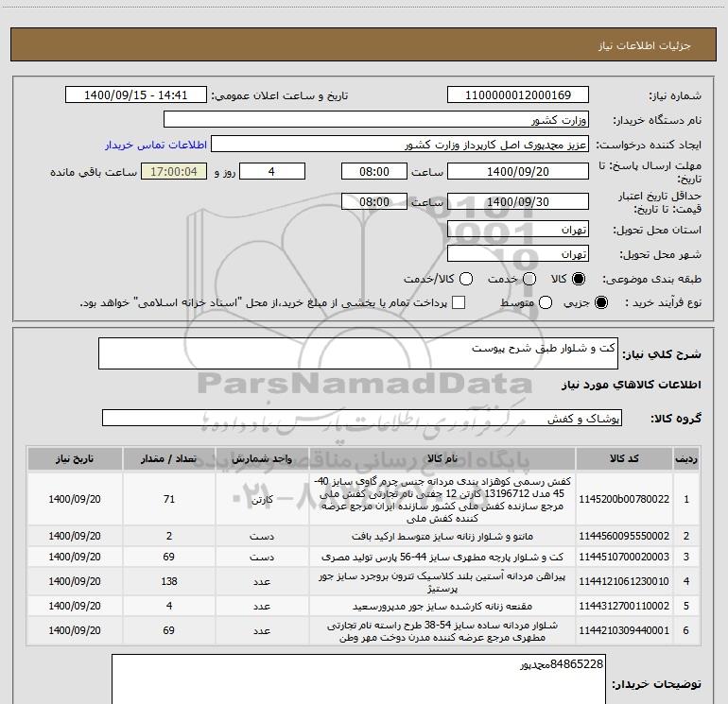Click the تاریخ نیاز column header
728x704 pixels.
pyautogui.click(x=75, y=458)
